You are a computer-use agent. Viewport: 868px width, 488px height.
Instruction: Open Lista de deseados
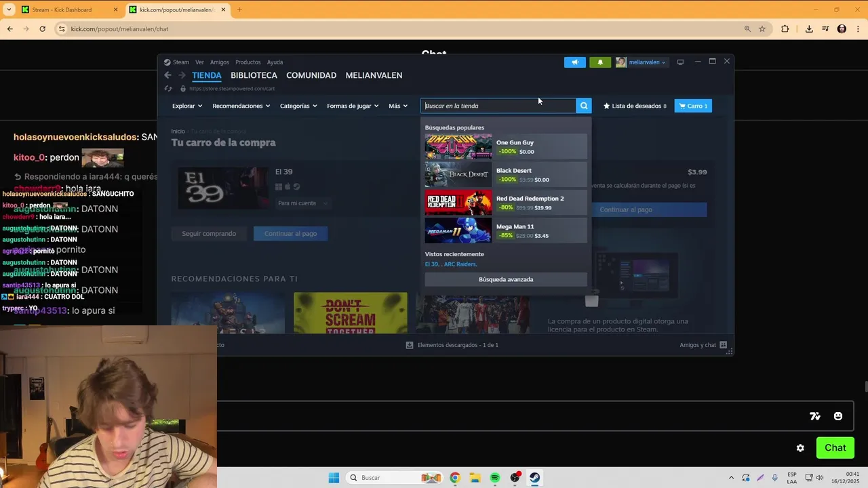(635, 106)
